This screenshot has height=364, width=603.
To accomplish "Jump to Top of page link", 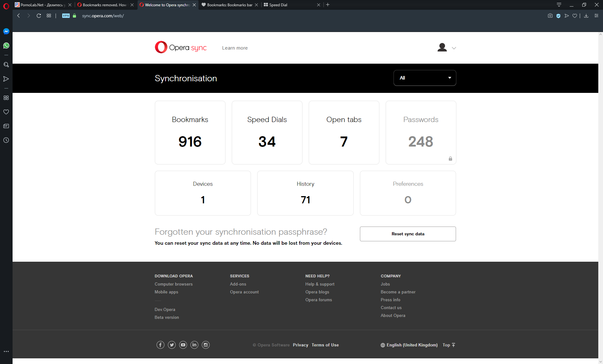I will [x=449, y=345].
